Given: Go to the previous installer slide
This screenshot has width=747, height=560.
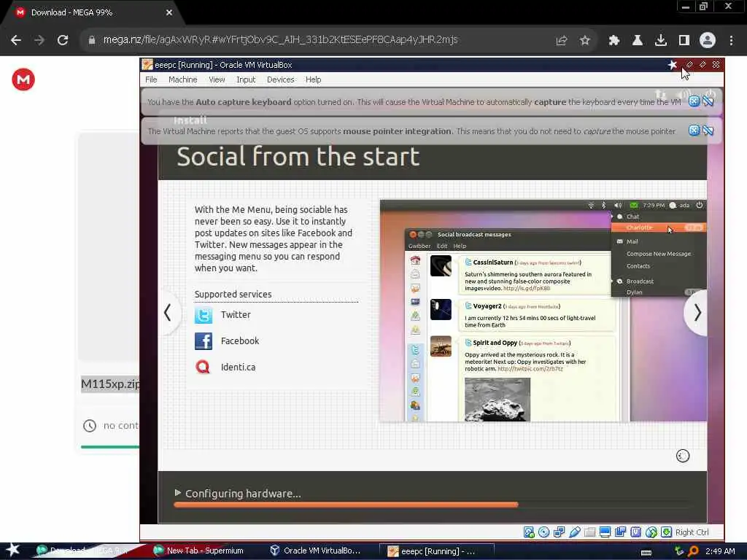Looking at the screenshot, I should click(168, 313).
